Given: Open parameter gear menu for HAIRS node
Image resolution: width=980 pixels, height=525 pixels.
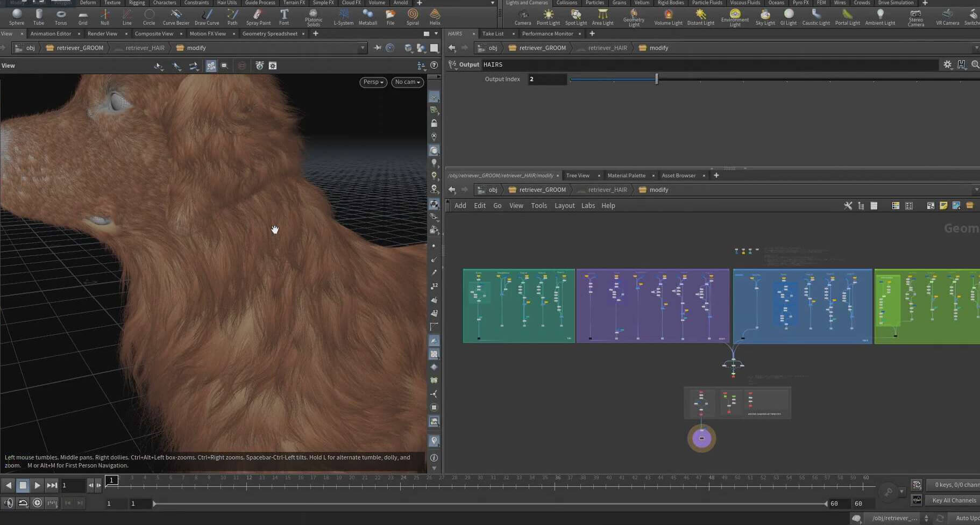Looking at the screenshot, I should click(x=947, y=64).
